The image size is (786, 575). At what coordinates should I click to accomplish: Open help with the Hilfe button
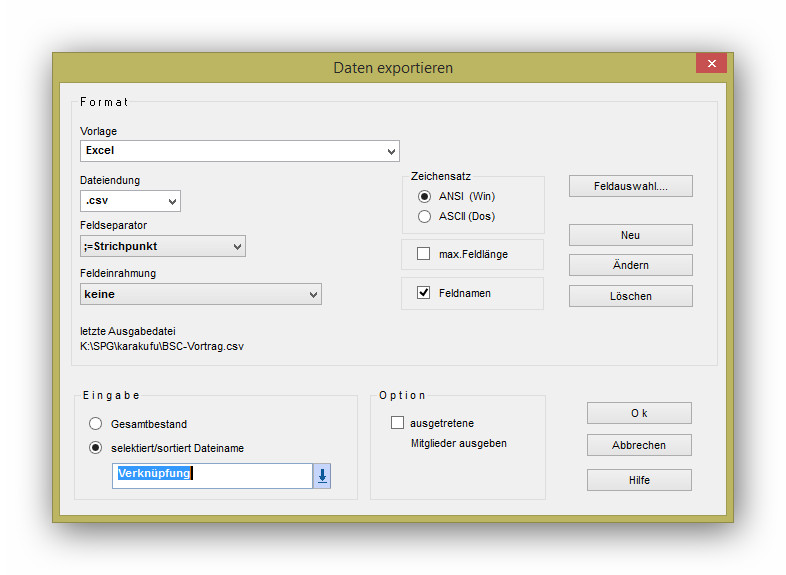[x=639, y=480]
